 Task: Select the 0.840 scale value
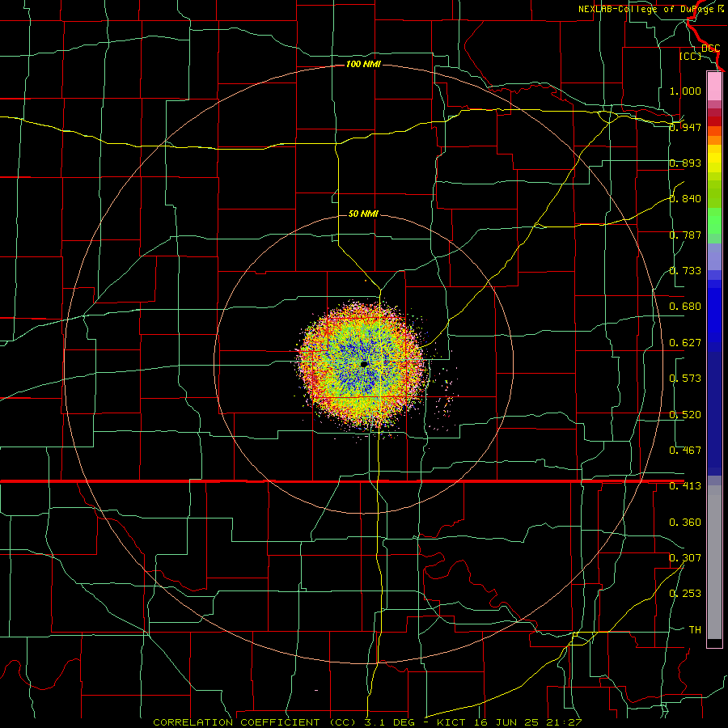685,199
